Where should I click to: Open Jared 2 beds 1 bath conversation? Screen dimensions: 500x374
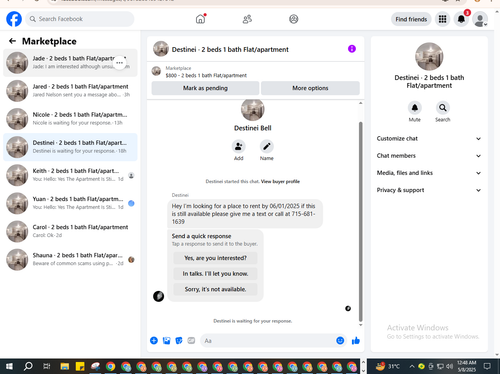coord(70,91)
